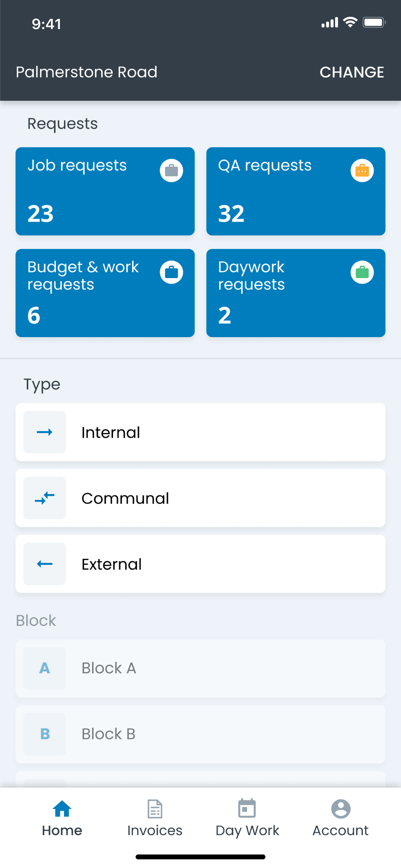Open Budget & work requests card
Image resolution: width=401 pixels, height=868 pixels.
[x=105, y=293]
